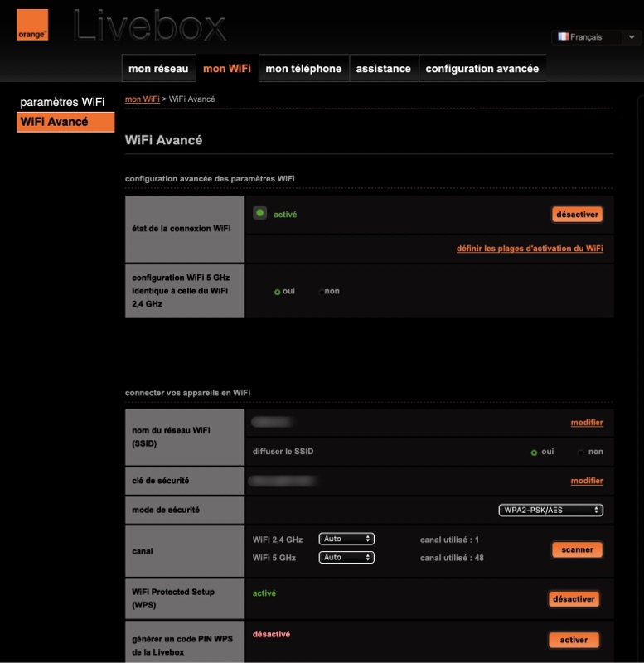Select 'oui' for diffuser le SSID

coord(535,452)
